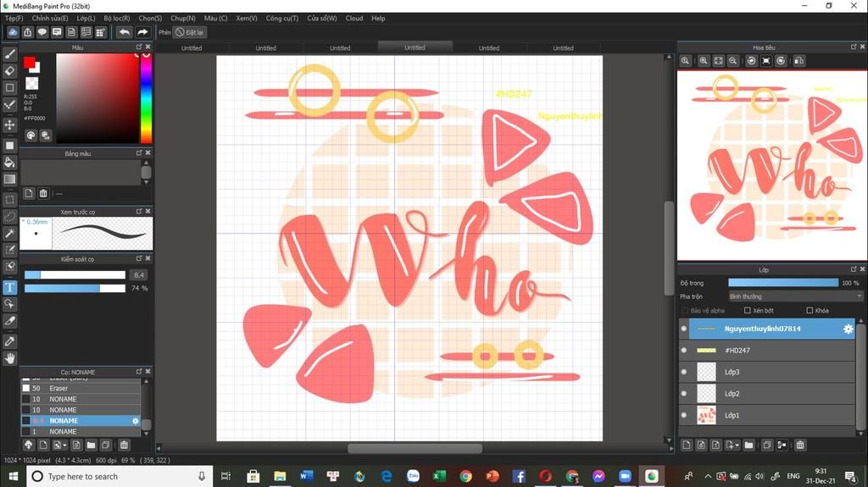Select the rectangular Select tool

[9, 200]
